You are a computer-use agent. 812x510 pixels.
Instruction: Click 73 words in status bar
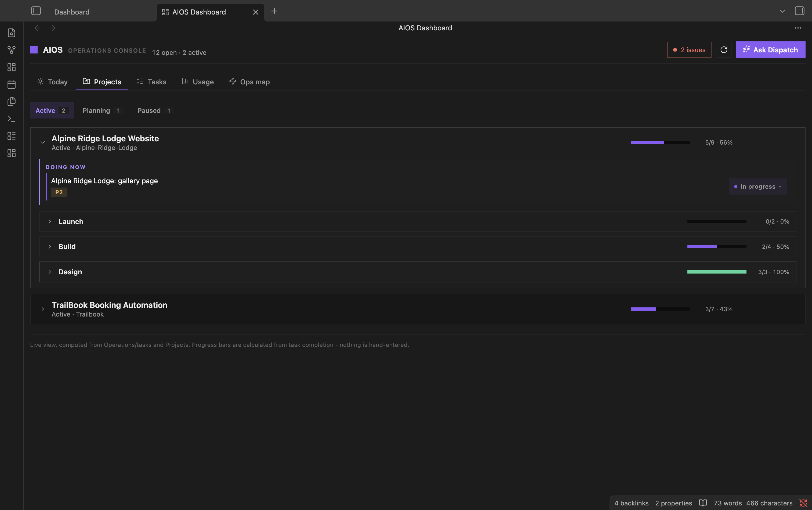(728, 503)
